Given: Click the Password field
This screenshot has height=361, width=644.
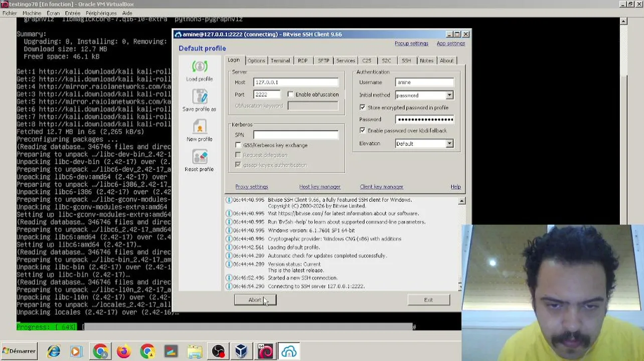Looking at the screenshot, I should tap(424, 119).
